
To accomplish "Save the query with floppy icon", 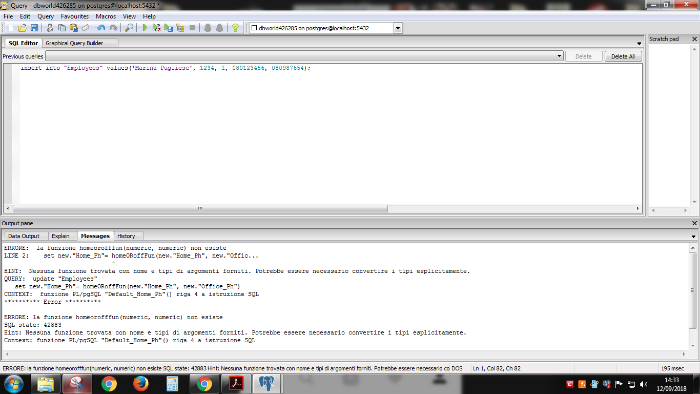I will click(34, 28).
